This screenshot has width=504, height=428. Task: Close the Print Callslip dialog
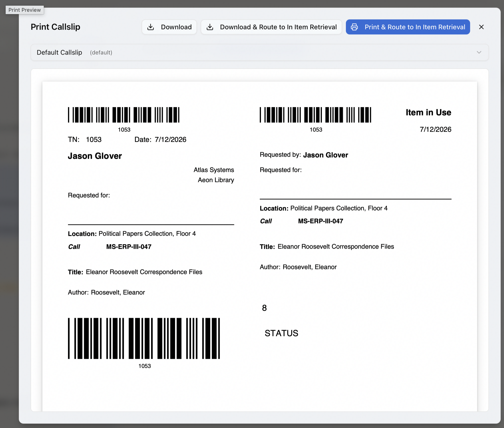(x=481, y=27)
